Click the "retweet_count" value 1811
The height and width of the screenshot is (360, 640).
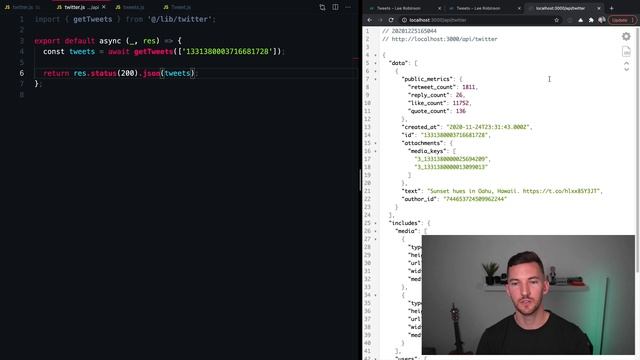click(469, 87)
